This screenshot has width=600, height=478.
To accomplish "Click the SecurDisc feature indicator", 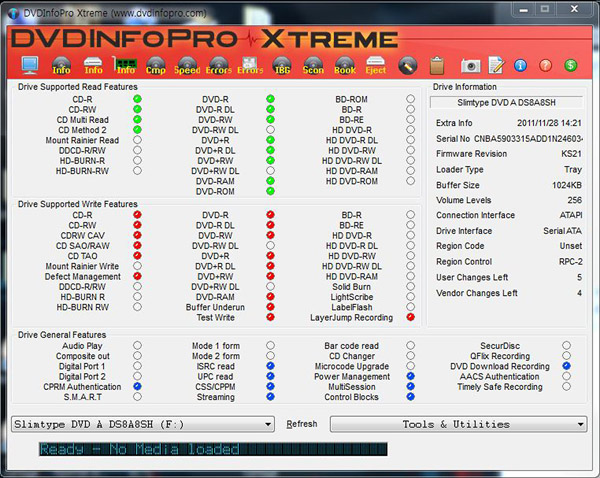I will tap(566, 345).
